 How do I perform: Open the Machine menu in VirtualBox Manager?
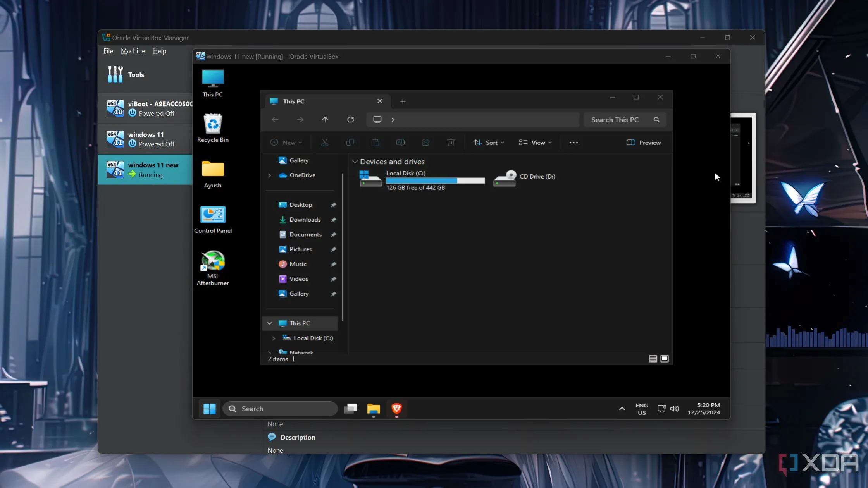(133, 51)
